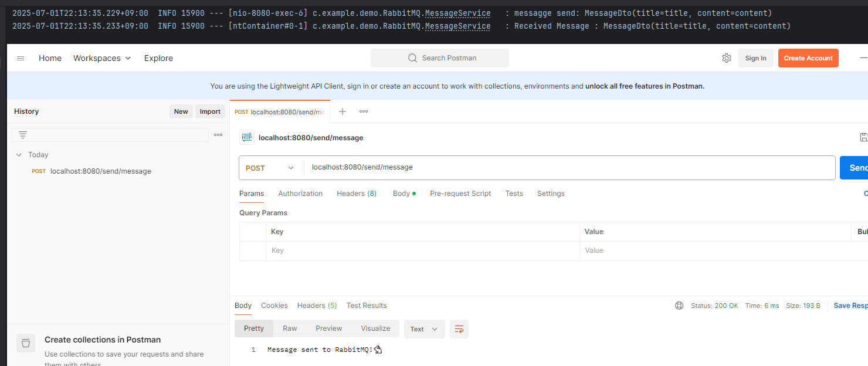Click the New button in History

click(181, 111)
